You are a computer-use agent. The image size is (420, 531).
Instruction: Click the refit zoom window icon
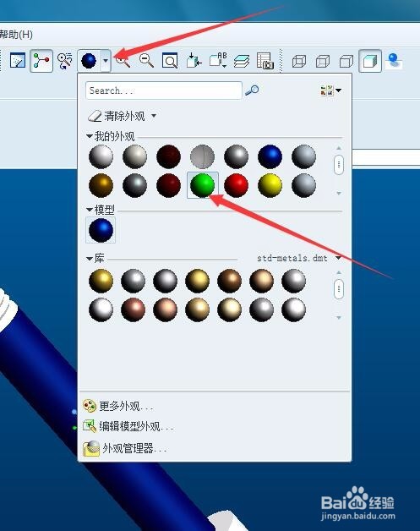pyautogui.click(x=170, y=61)
